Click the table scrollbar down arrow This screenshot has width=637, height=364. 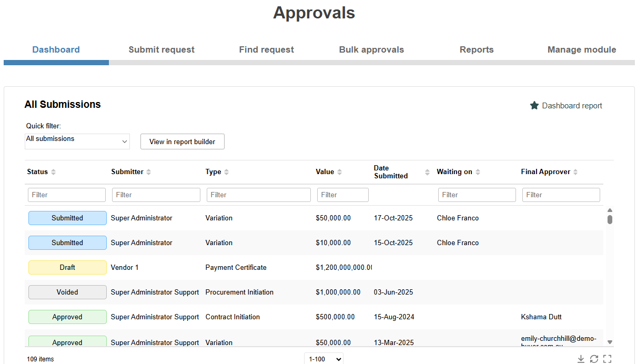click(x=610, y=342)
